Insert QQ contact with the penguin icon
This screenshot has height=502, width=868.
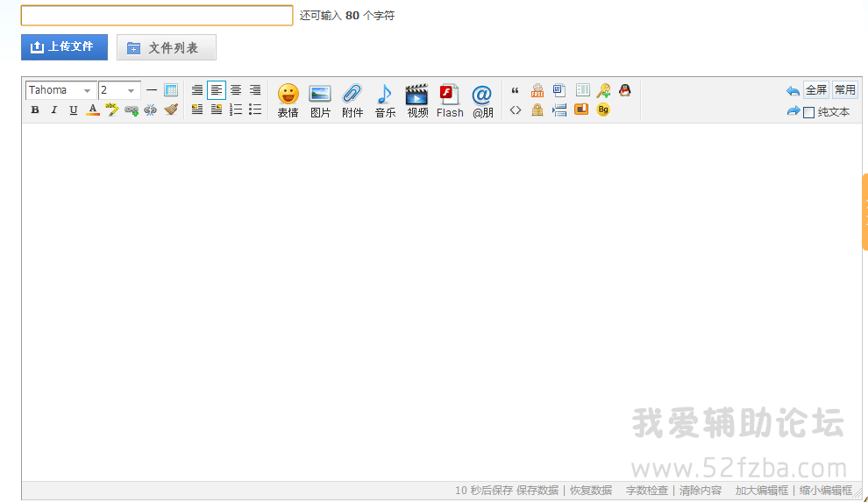click(x=625, y=90)
